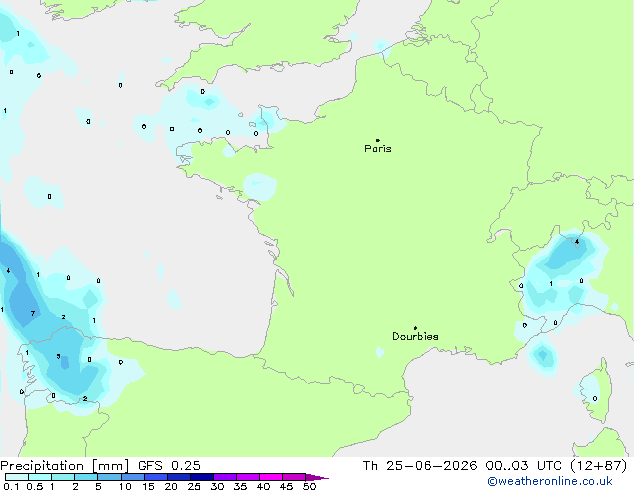Open the weatheronline.co.uk copyright link
The image size is (634, 490).
pos(550,481)
